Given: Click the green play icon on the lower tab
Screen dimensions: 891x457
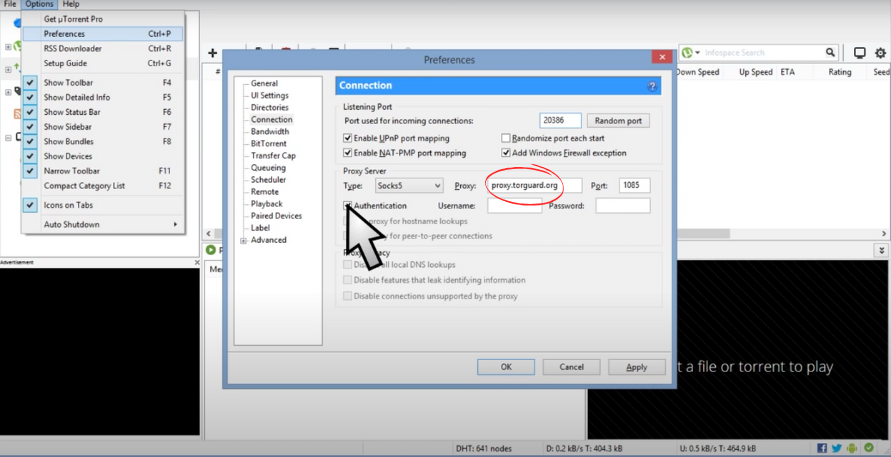Looking at the screenshot, I should (x=211, y=250).
